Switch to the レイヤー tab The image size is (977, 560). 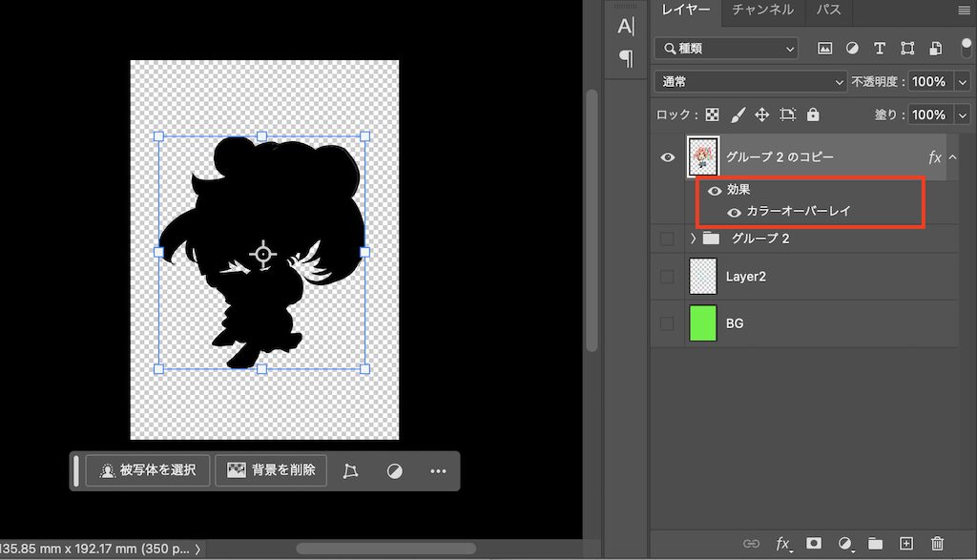pyautogui.click(x=685, y=10)
